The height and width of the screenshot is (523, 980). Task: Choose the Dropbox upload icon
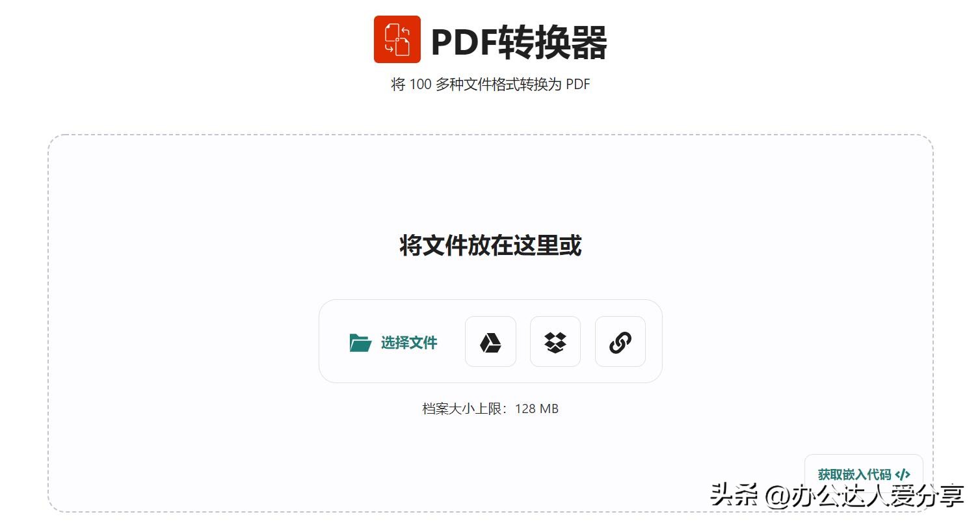pos(555,342)
